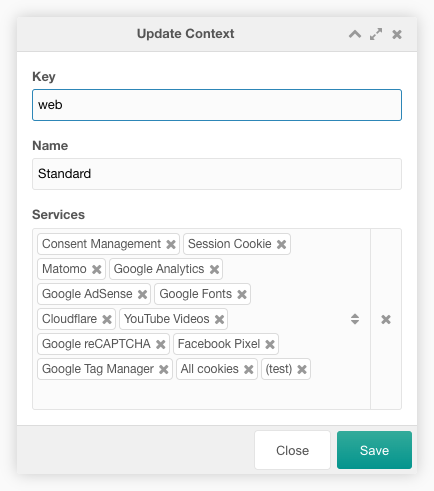Remove Cloudflare from the services list
Viewport: 434px width, 491px height.
(107, 319)
